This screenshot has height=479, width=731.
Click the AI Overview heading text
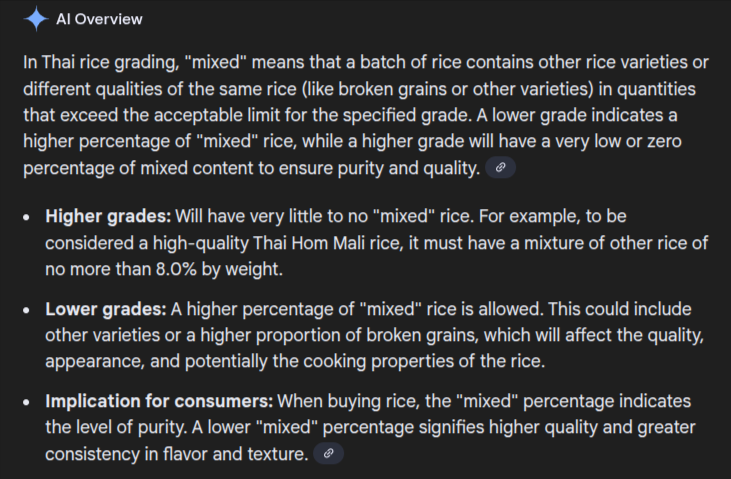coord(99,19)
